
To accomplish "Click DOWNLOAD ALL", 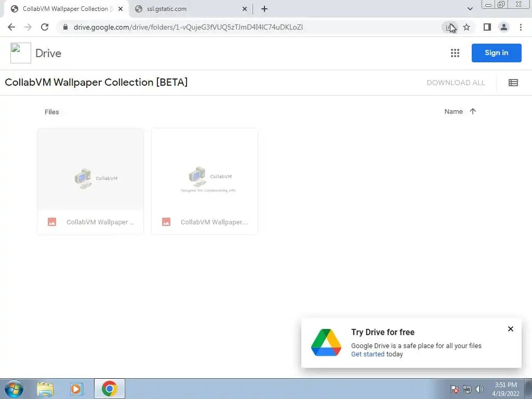I will point(456,83).
